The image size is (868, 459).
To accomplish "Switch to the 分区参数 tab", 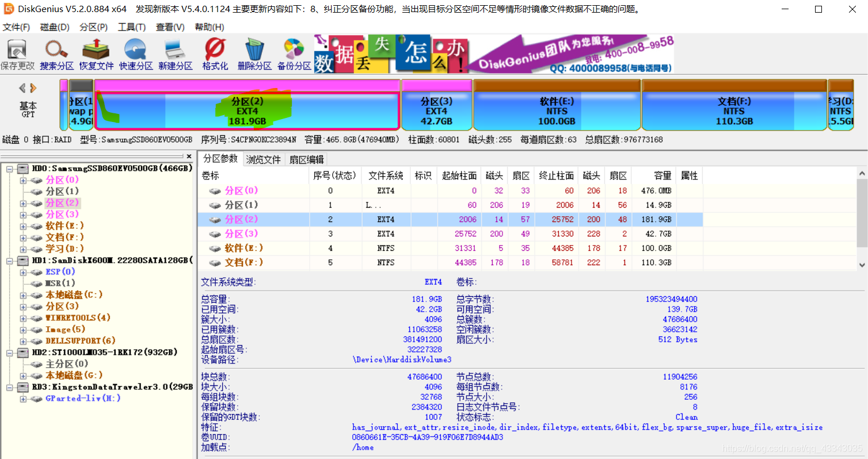I will click(220, 159).
